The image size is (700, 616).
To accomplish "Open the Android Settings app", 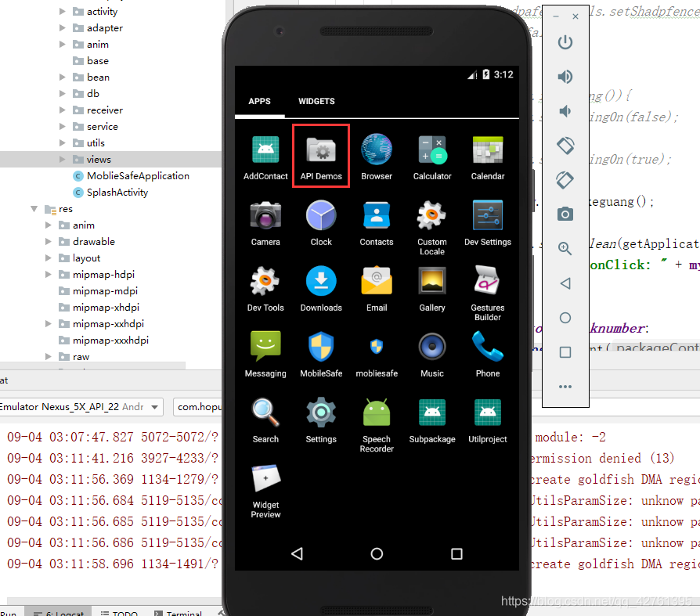I will pos(321,420).
